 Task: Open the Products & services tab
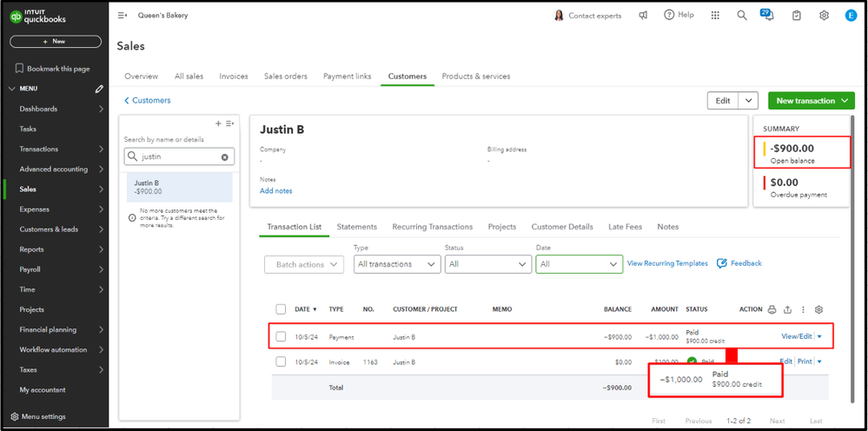476,76
